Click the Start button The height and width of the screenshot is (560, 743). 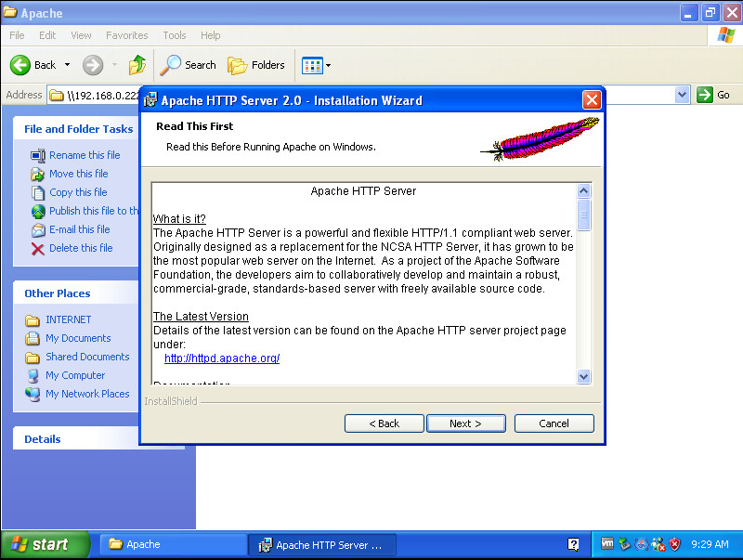45,544
